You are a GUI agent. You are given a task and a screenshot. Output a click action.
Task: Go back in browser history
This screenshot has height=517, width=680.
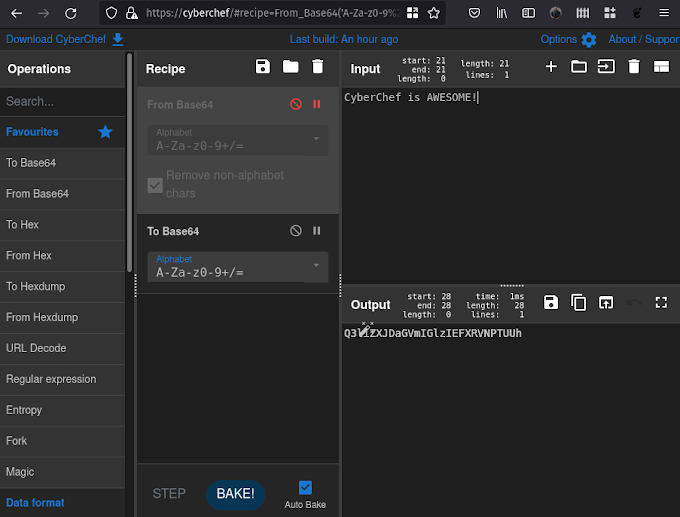click(16, 13)
